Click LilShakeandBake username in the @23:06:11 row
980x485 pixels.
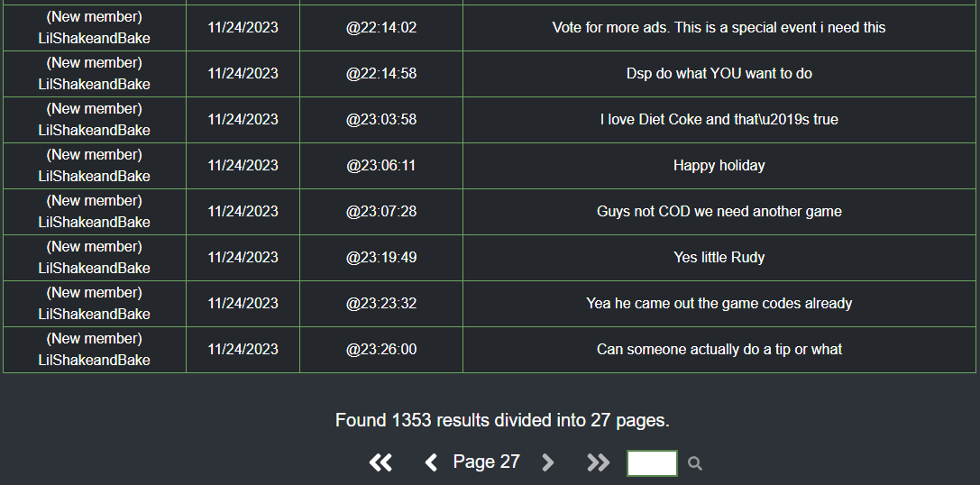click(95, 177)
